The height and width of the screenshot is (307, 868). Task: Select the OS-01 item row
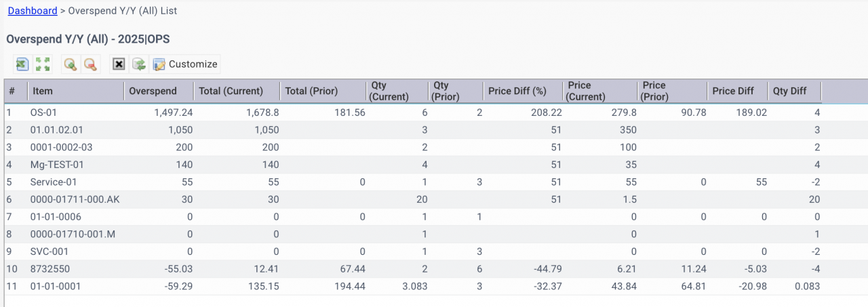[434, 112]
